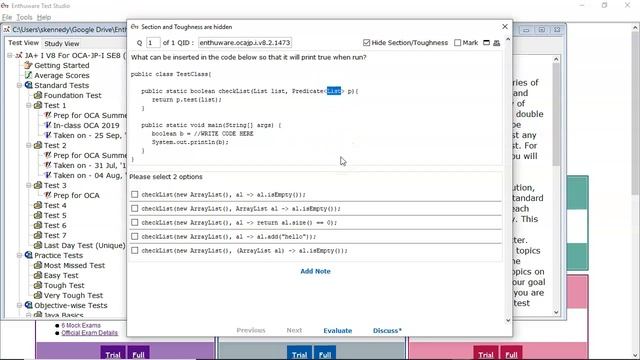This screenshot has height=360, width=640.
Task: Click the Average Scores chart icon
Action: pyautogui.click(x=28, y=75)
